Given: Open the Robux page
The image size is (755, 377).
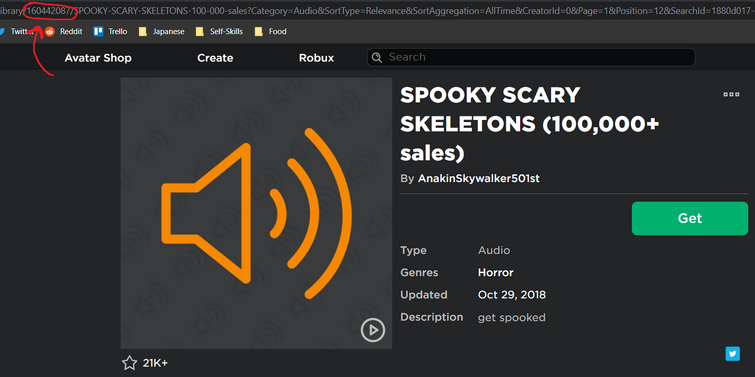Looking at the screenshot, I should (316, 58).
